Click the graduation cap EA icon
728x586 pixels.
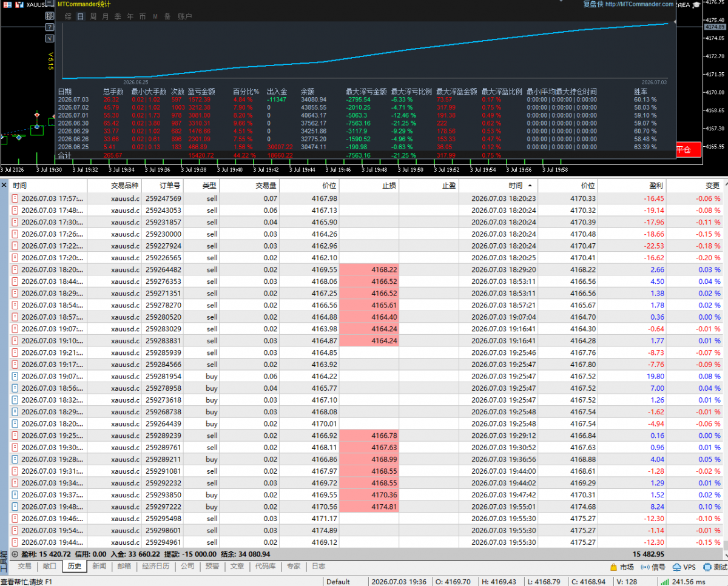click(x=696, y=5)
